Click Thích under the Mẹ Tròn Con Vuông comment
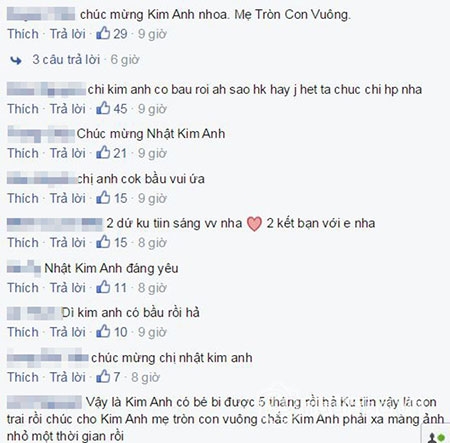The height and width of the screenshot is (443, 450). click(23, 34)
